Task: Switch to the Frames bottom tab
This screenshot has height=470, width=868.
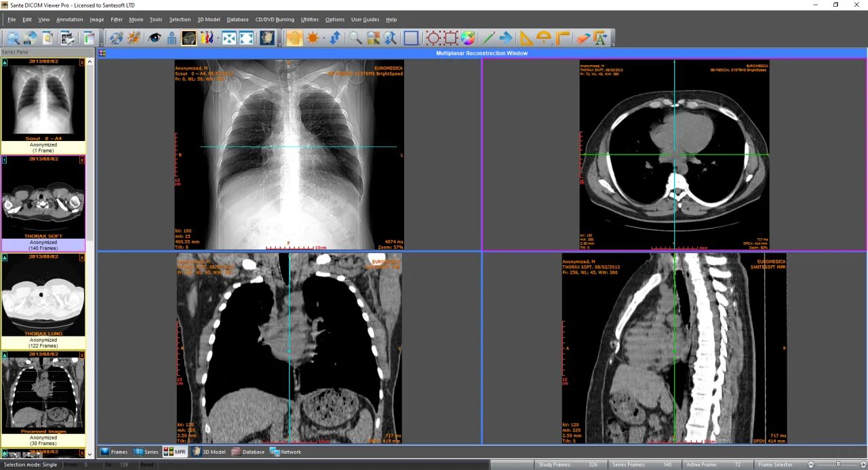Action: click(114, 452)
